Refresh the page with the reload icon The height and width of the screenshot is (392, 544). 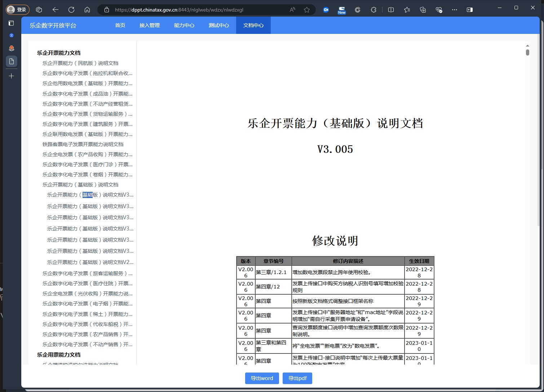pyautogui.click(x=71, y=10)
